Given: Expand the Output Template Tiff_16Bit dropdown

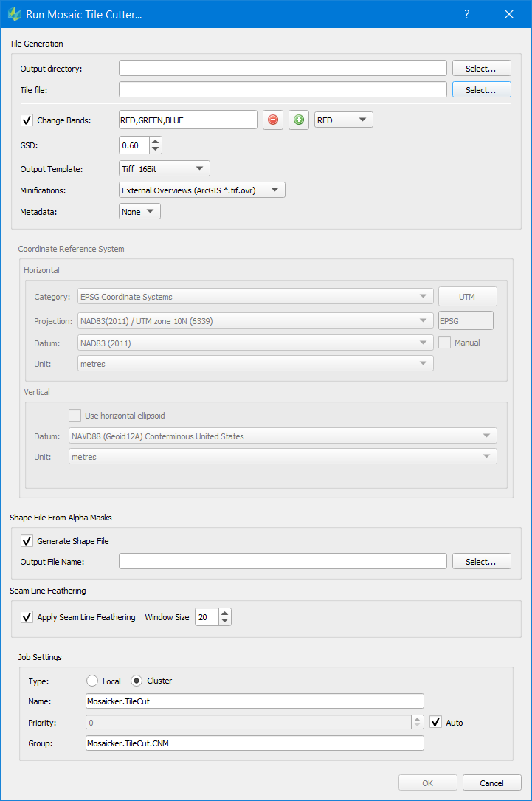Looking at the screenshot, I should tap(165, 169).
